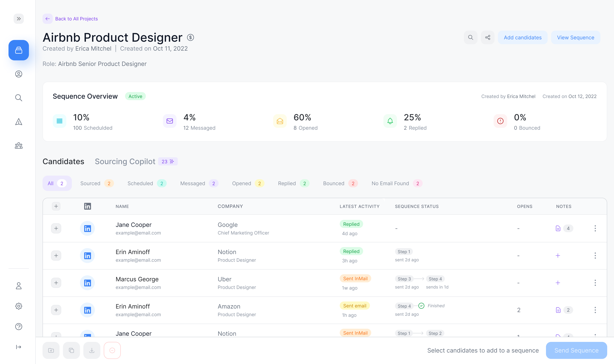Open the search icon in left sidebar
614x364 pixels.
19,98
